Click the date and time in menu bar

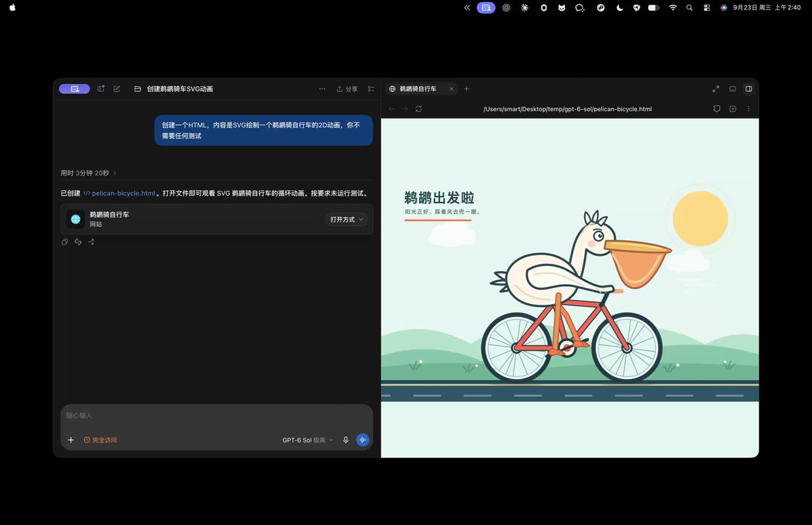tap(767, 7)
